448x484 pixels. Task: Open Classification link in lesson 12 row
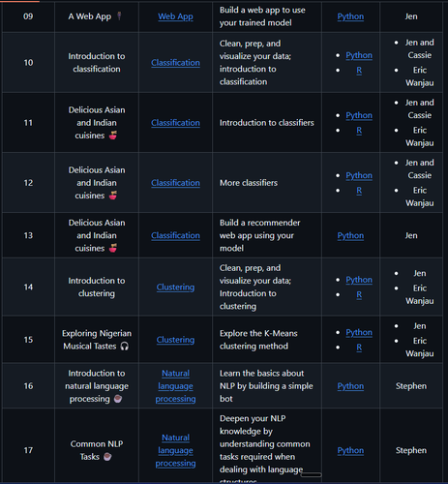[175, 183]
